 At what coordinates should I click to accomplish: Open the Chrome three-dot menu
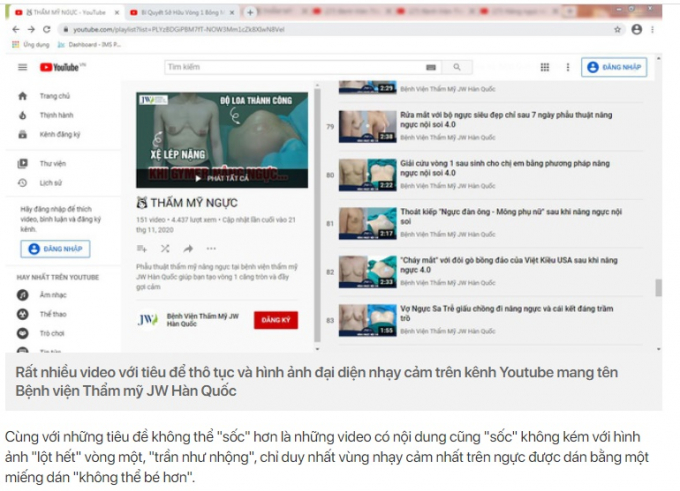(x=652, y=29)
